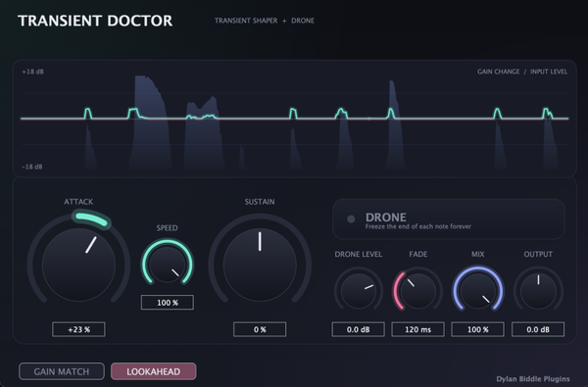Click the Attack knob
This screenshot has height=387, width=588.
point(78,264)
